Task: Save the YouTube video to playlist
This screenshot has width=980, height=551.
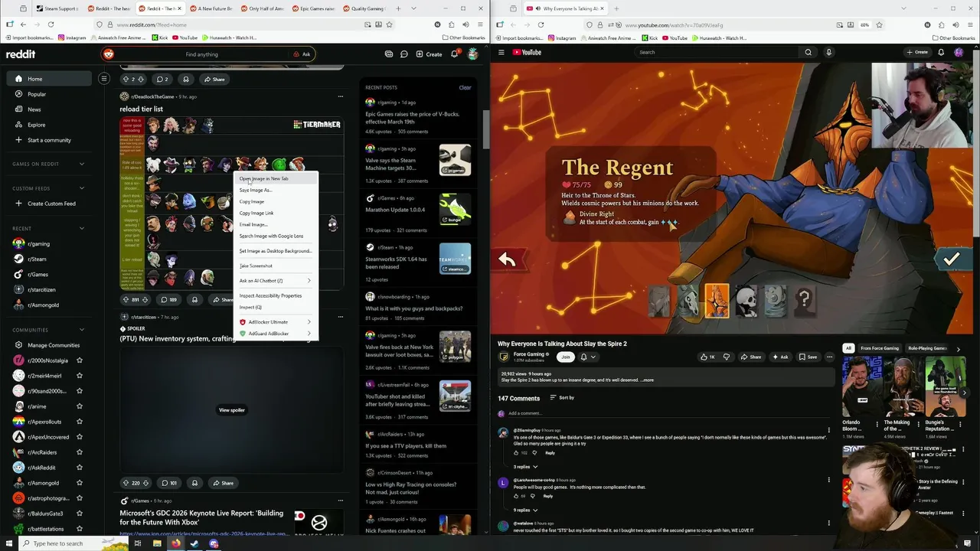Action: pos(808,357)
